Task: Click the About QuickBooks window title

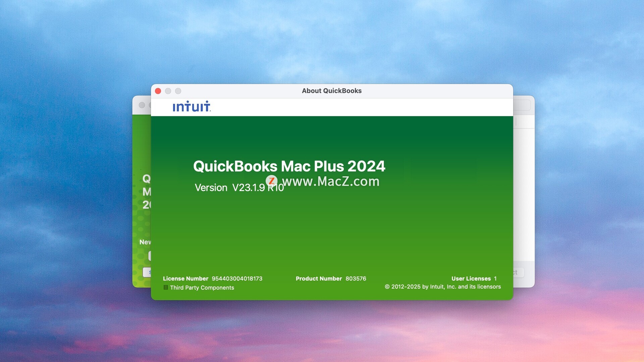Action: 332,91
